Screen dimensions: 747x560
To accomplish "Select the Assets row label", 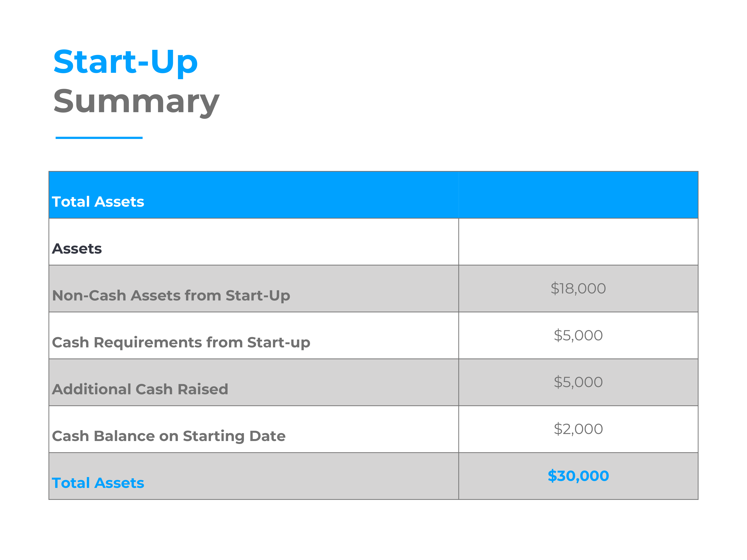I will click(x=77, y=249).
